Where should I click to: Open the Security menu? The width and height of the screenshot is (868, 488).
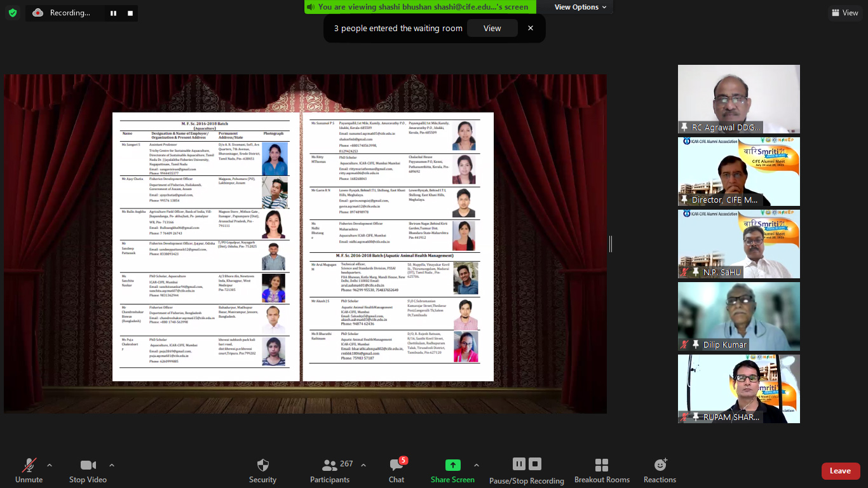coord(262,470)
